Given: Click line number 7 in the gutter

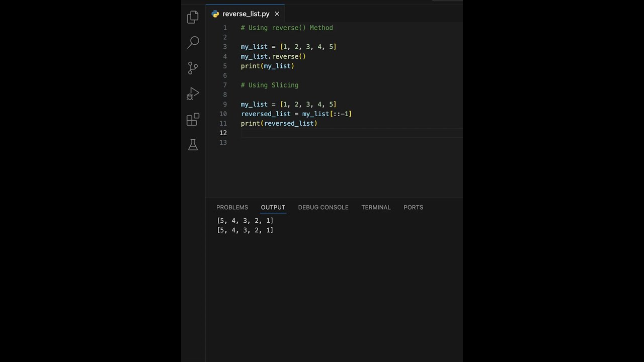Looking at the screenshot, I should coord(225,85).
